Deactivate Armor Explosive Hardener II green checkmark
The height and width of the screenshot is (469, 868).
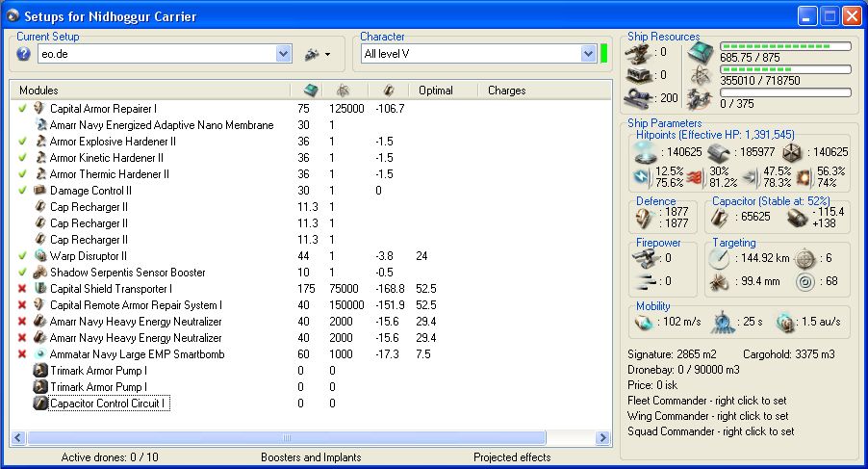click(x=22, y=142)
